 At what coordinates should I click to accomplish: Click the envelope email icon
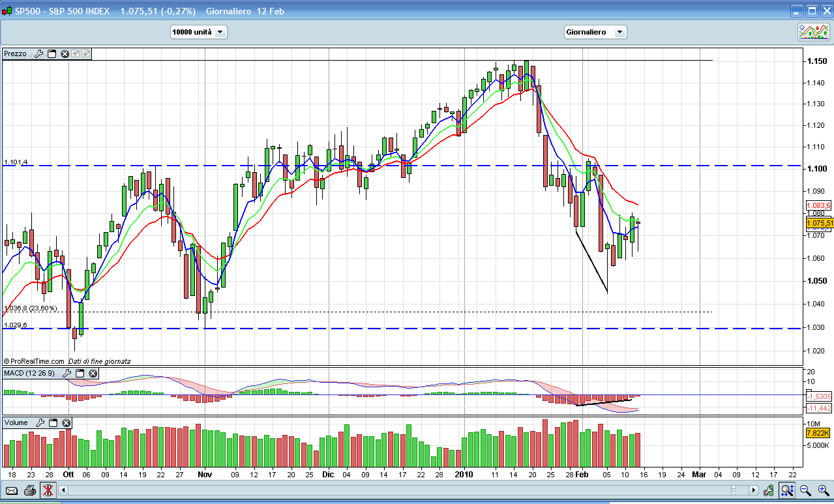tap(12, 490)
